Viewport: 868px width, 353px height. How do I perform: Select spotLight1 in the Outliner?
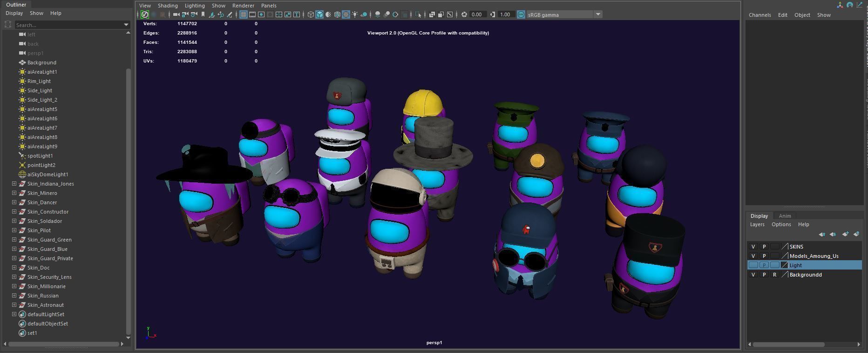(x=40, y=156)
